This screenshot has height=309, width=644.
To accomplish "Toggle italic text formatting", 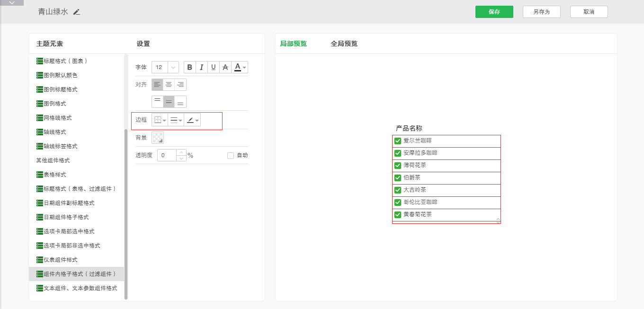I will 202,67.
